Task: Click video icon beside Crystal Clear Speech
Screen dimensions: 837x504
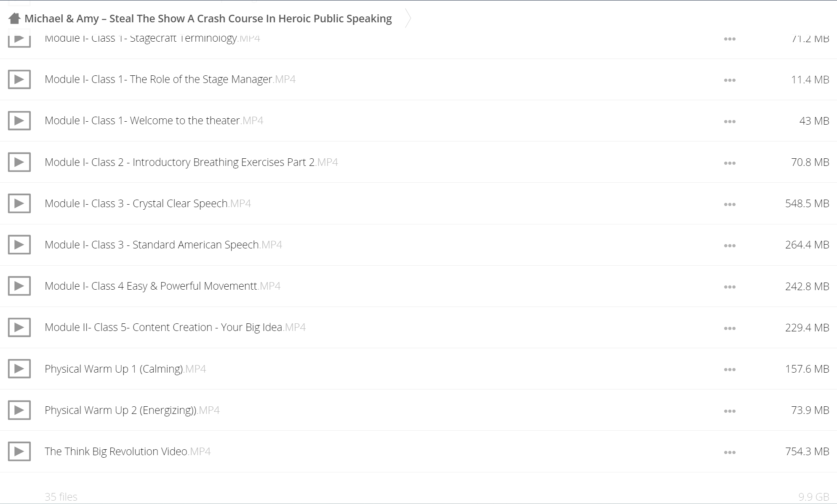Action: coord(19,204)
